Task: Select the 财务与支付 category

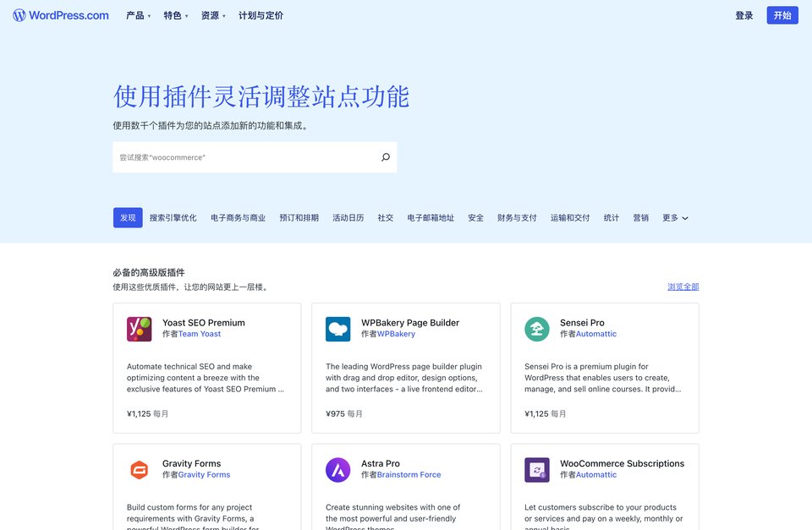Action: [x=517, y=218]
